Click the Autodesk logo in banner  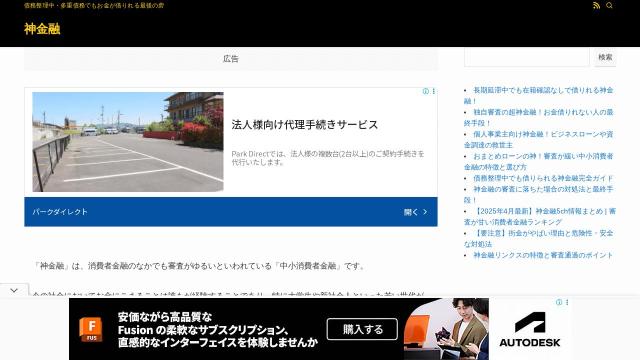[x=529, y=330]
